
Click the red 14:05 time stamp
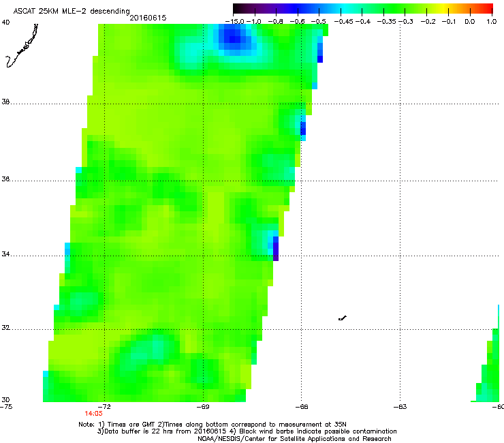pyautogui.click(x=93, y=414)
